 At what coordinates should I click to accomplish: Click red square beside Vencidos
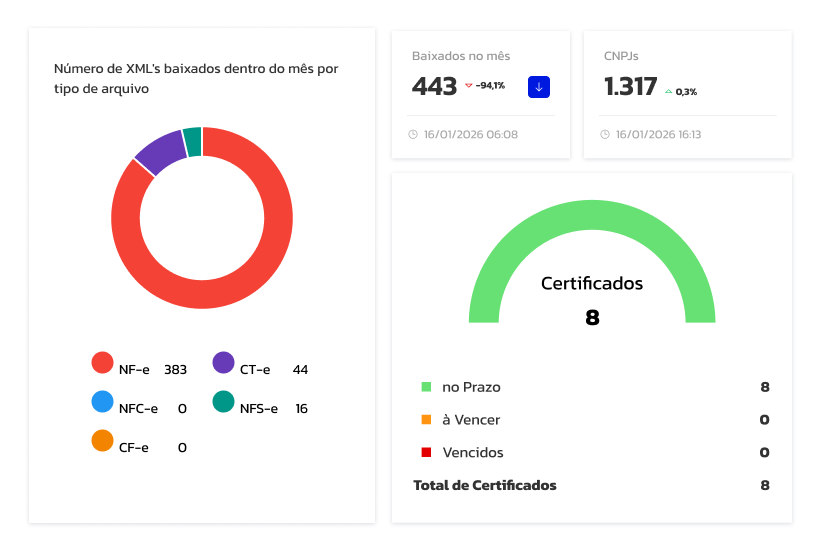pos(426,453)
